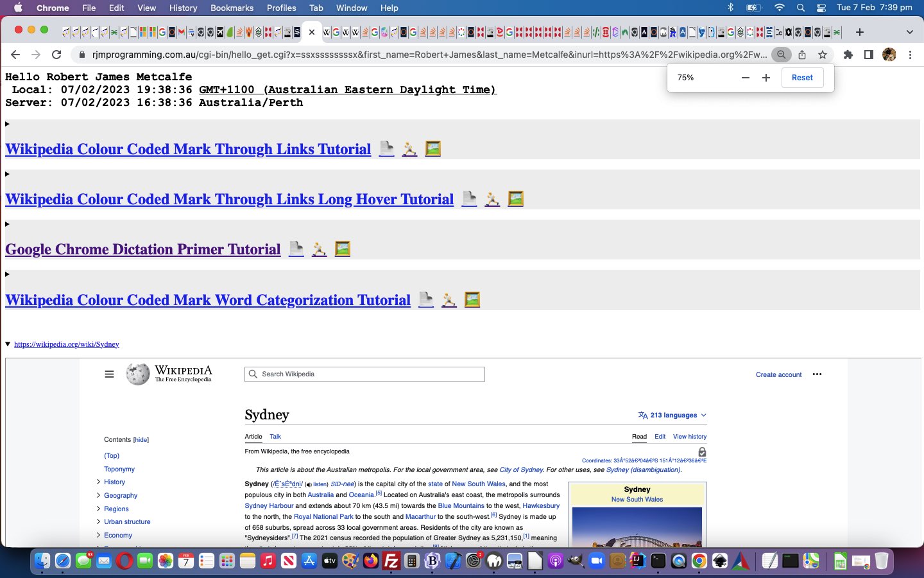Click the https://wikipedia.org/wiki/Sydney link
This screenshot has width=924, height=578.
[x=67, y=344]
